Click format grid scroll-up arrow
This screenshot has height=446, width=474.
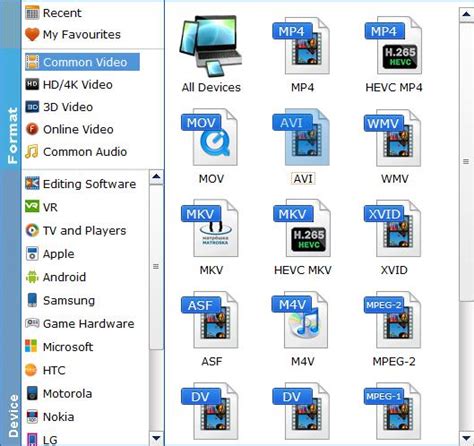(466, 14)
